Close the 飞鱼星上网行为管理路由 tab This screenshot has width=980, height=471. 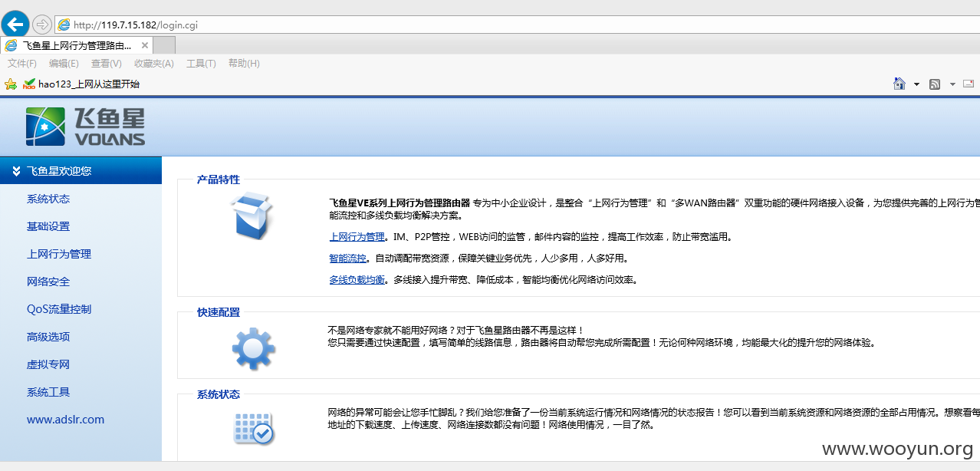point(145,45)
